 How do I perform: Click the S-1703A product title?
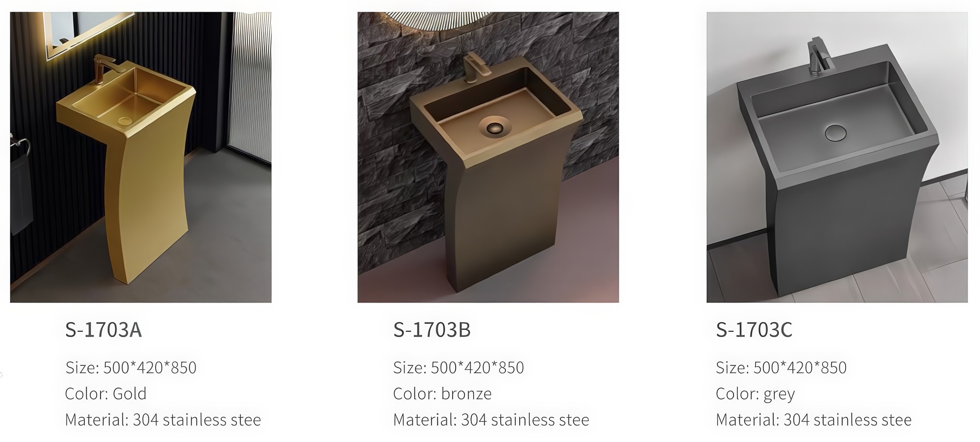pyautogui.click(x=103, y=330)
